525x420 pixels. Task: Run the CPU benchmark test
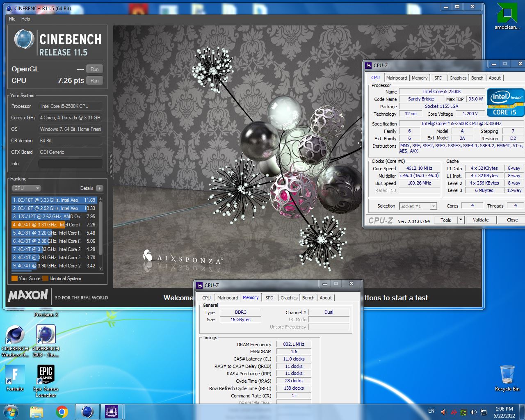click(95, 81)
